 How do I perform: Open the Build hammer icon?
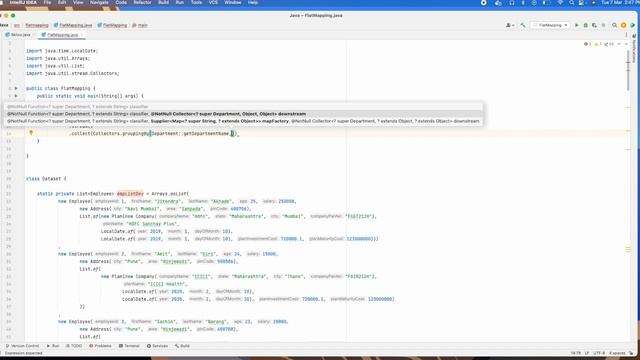tap(523, 25)
